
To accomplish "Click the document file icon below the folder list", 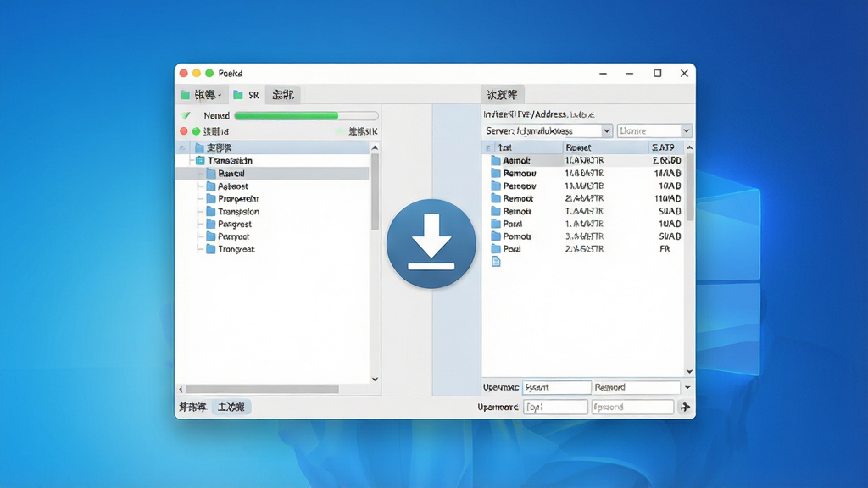I will point(496,262).
